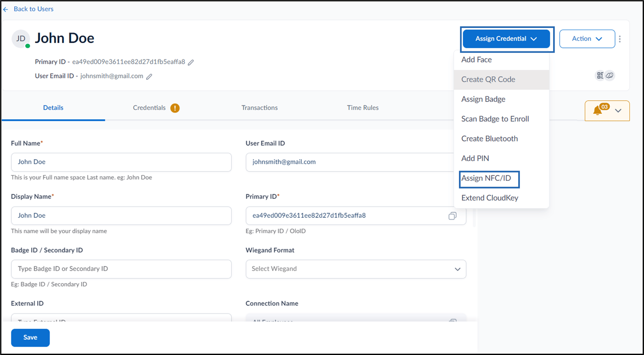The height and width of the screenshot is (355, 644).
Task: Open the Select Wiegand dropdown
Action: pyautogui.click(x=356, y=269)
